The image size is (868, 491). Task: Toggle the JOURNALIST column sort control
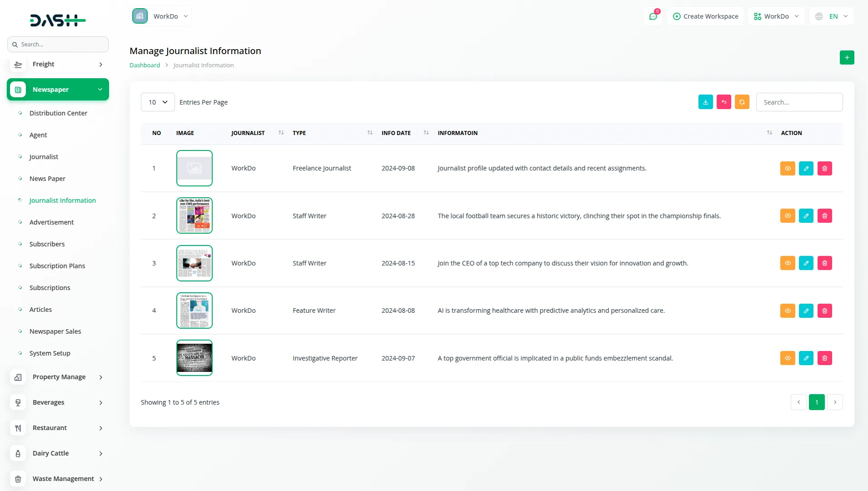tap(281, 132)
